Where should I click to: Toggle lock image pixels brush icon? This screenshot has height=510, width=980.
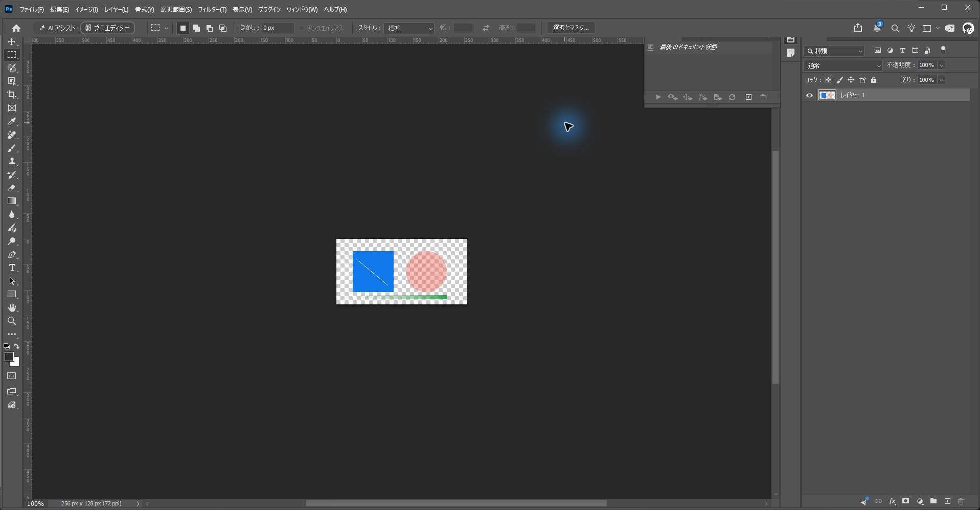tap(839, 80)
